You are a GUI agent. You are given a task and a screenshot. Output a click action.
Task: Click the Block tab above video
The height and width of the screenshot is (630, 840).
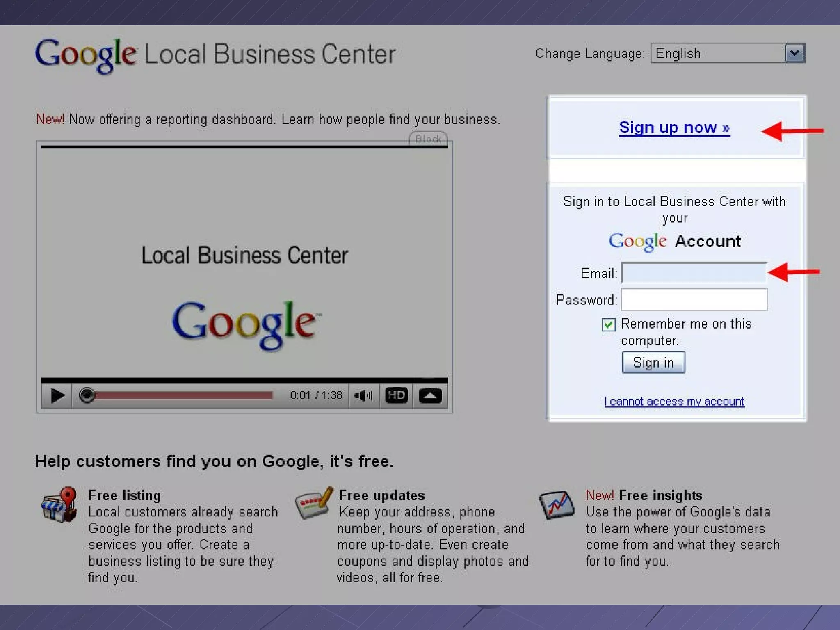[x=428, y=139]
